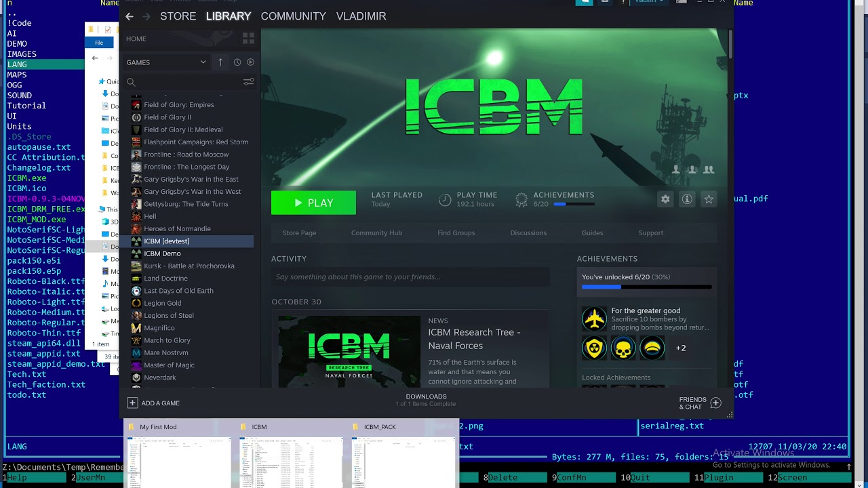This screenshot has height=488, width=868.
Task: Open the GAMES category dropdown
Action: coord(166,62)
